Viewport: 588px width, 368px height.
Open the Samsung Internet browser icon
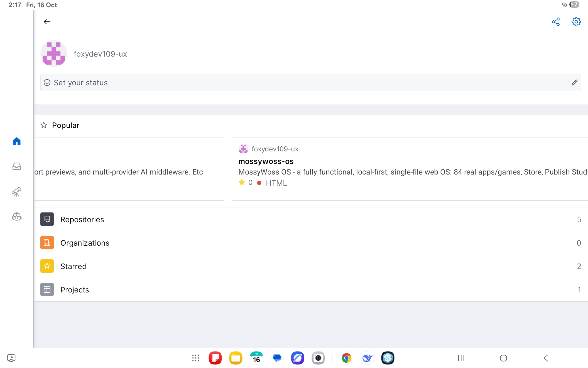click(x=298, y=358)
